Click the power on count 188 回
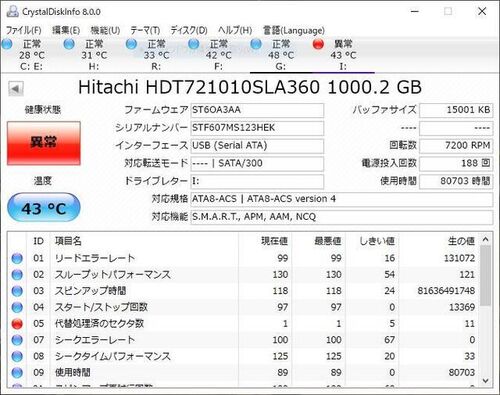Viewport: 500px width, 395px height. pos(456,164)
